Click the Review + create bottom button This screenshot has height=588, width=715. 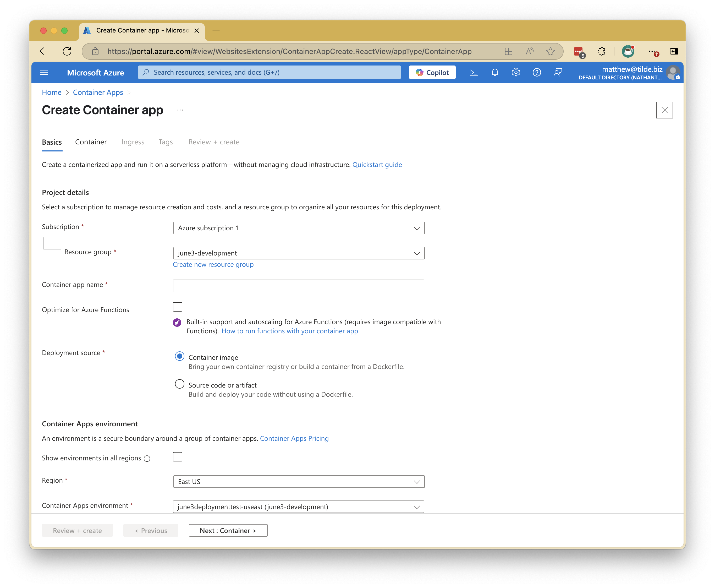[77, 530]
